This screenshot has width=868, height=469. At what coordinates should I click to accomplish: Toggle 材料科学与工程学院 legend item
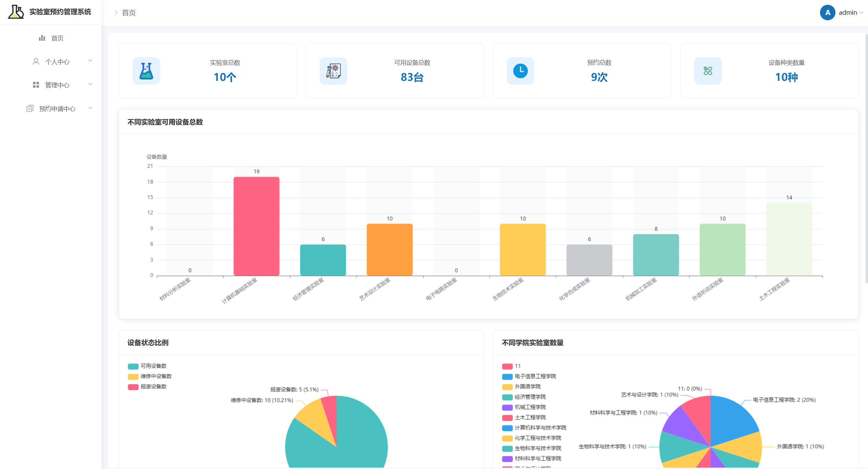click(532, 459)
